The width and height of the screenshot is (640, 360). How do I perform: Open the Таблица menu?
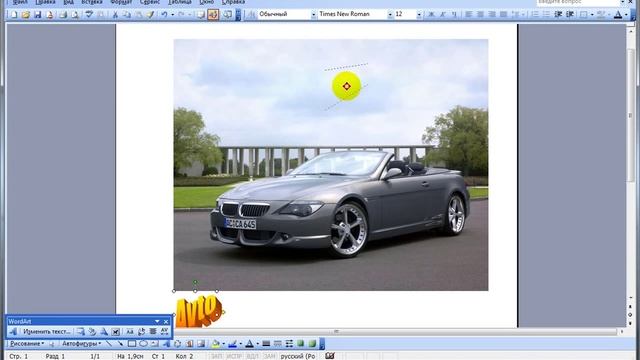pos(180,2)
